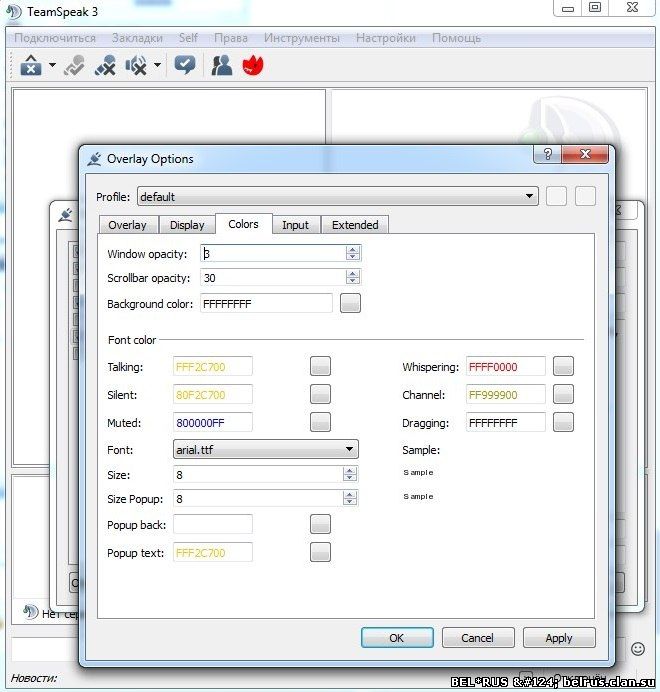Expand the Font arial.ttf dropdown
Image resolution: width=660 pixels, height=692 pixels.
265,450
